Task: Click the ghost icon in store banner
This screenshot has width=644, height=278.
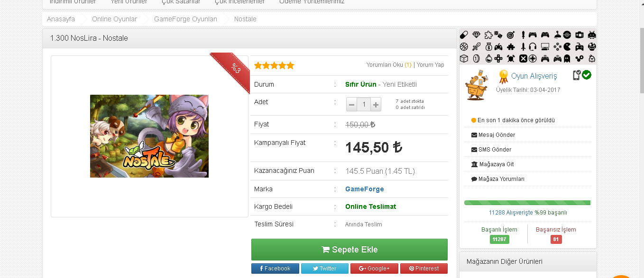Action: [567, 58]
